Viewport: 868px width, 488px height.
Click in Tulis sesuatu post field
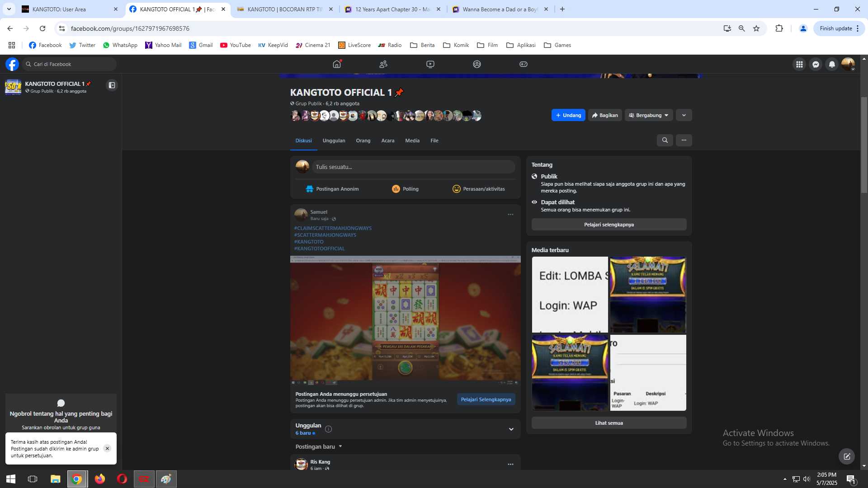413,167
